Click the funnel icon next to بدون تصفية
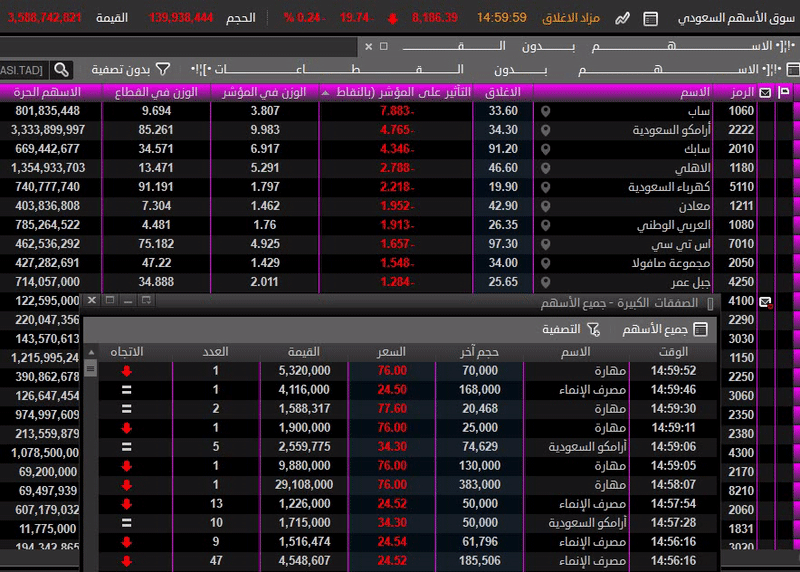The height and width of the screenshot is (572, 800). coord(163,69)
